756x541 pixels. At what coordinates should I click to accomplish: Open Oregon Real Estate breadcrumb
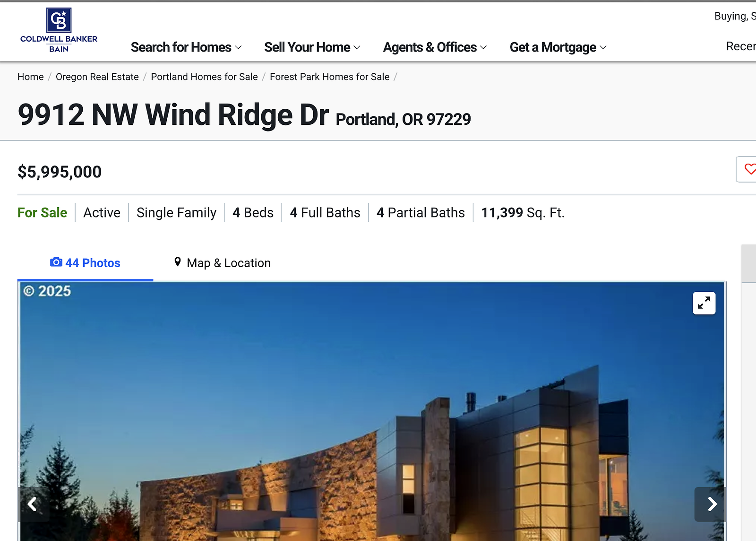click(97, 77)
